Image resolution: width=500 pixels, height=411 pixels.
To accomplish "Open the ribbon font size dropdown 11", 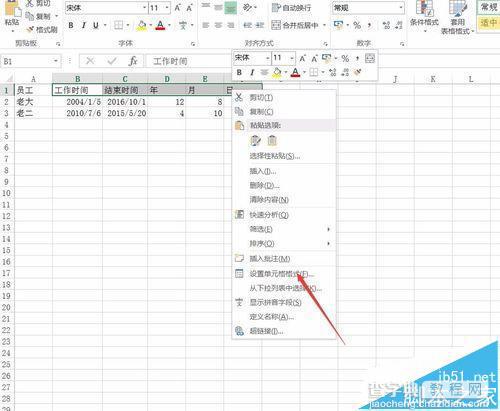I will coord(167,8).
